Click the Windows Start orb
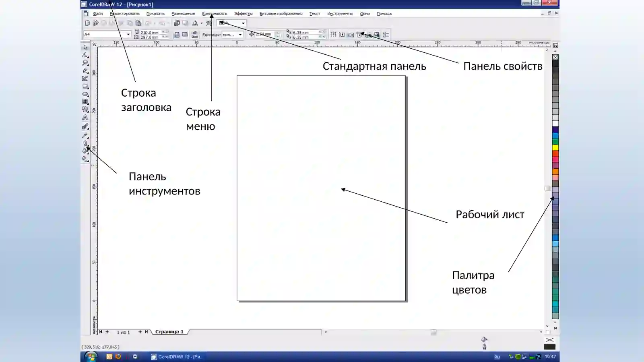The width and height of the screenshot is (644, 362). point(91,356)
